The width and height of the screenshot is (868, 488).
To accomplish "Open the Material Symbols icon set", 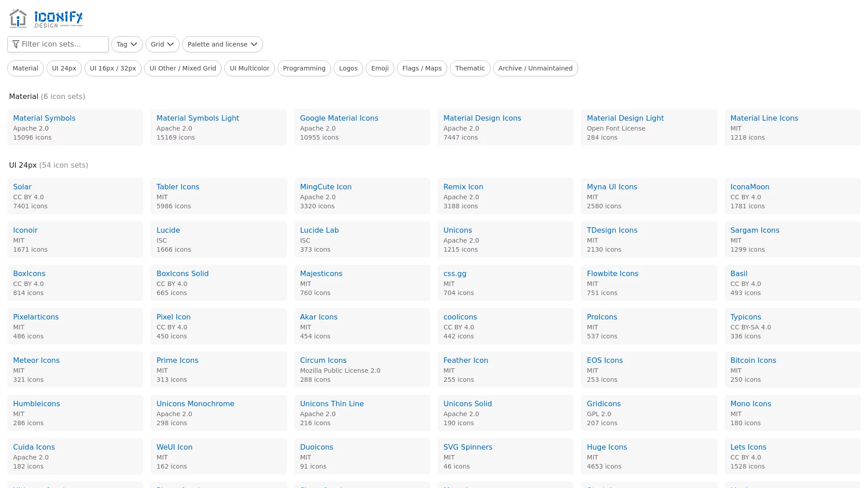I will tap(44, 118).
